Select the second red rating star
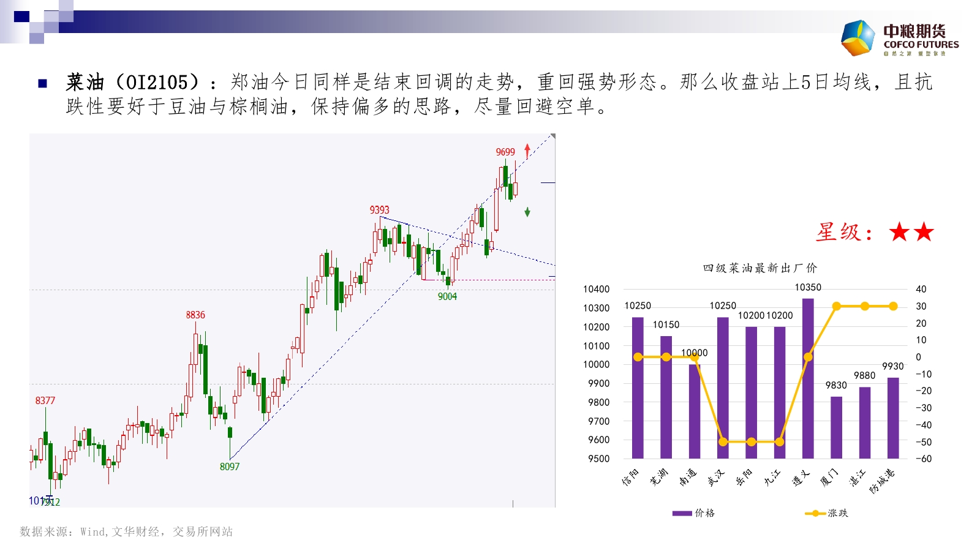The height and width of the screenshot is (551, 980). click(x=924, y=232)
